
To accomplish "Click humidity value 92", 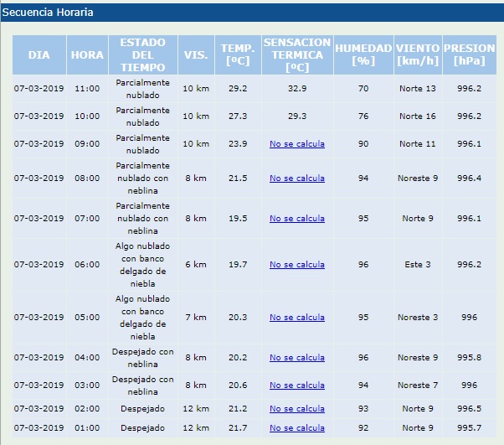I will [x=363, y=428].
